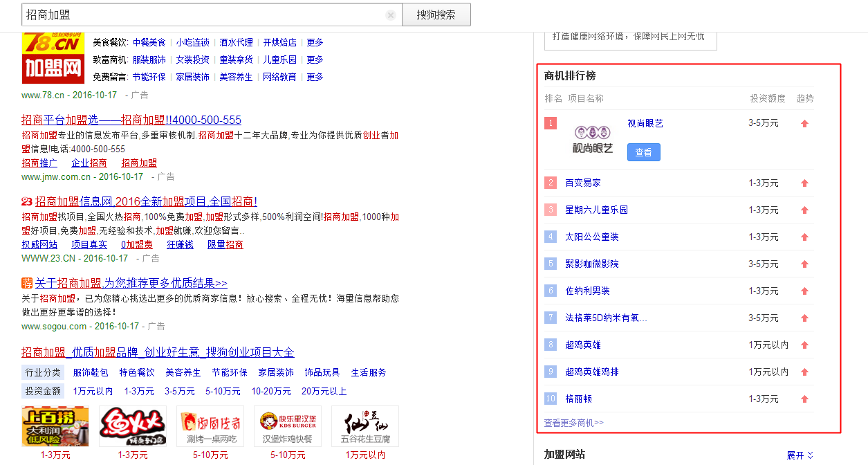Open 上百捞 brand thumbnail
This screenshot has height=465, width=868.
coord(55,426)
